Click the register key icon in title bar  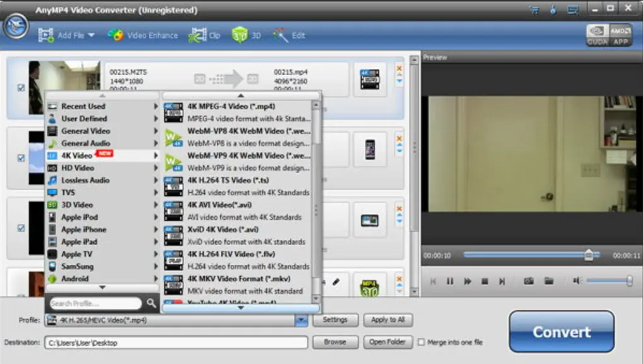553,10
